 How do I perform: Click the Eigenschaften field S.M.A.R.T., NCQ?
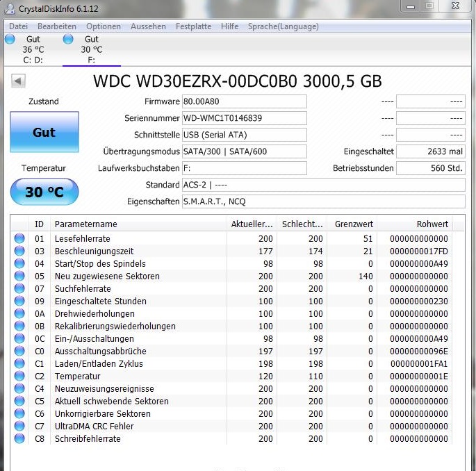(x=324, y=201)
